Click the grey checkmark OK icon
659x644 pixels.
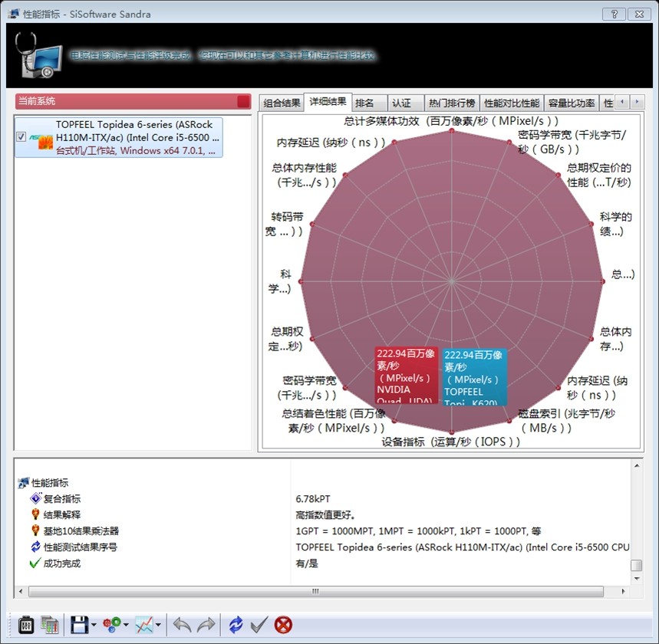point(259,624)
